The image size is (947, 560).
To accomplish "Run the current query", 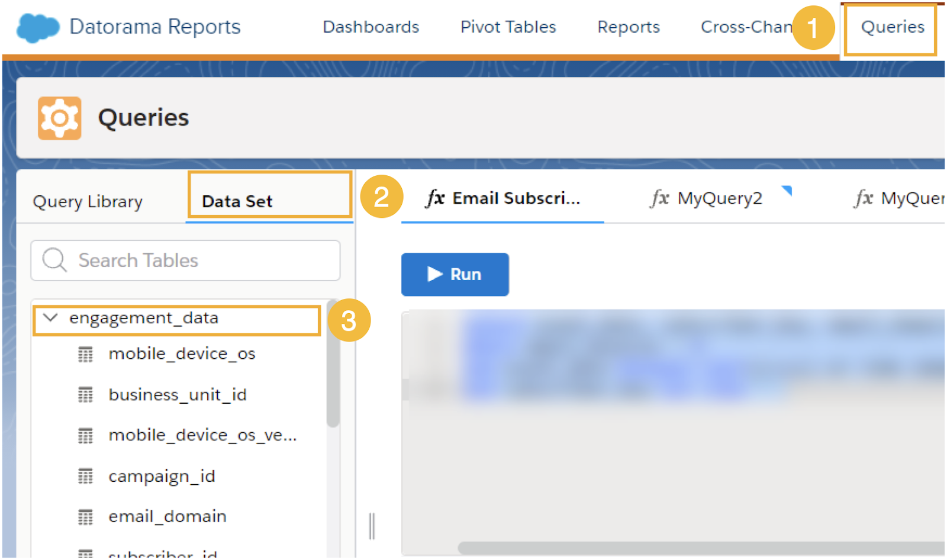I will (455, 274).
